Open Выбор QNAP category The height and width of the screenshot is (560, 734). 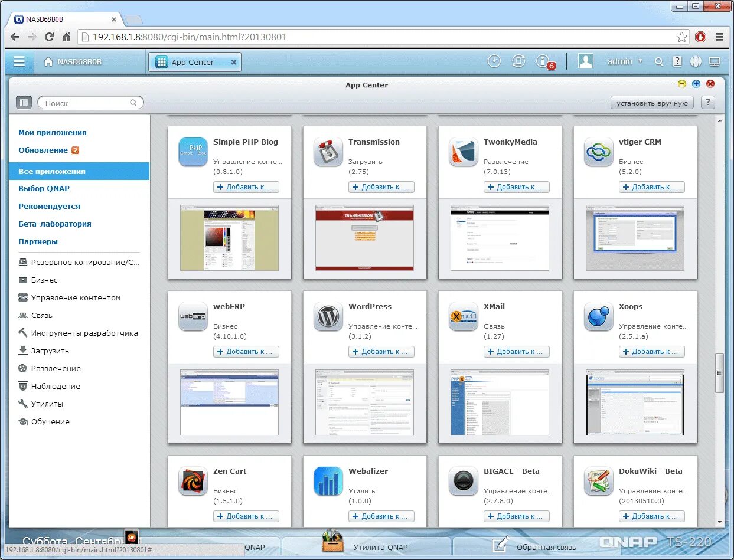pyautogui.click(x=44, y=189)
